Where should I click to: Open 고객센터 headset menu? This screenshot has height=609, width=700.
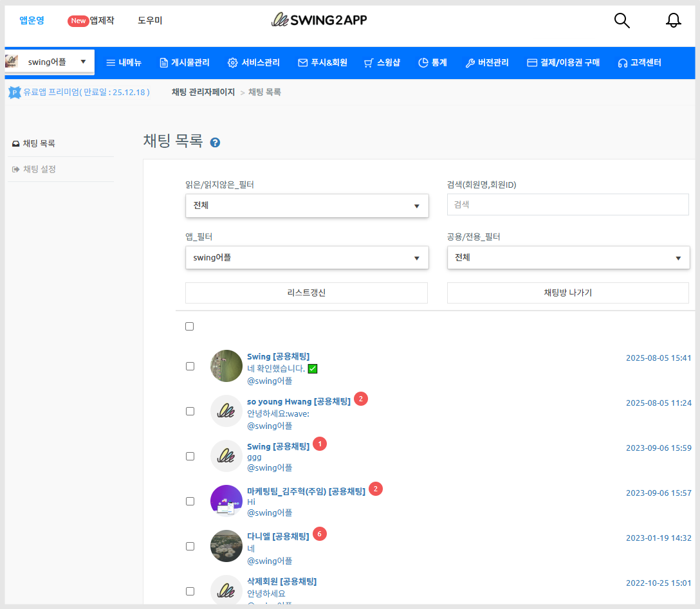640,63
